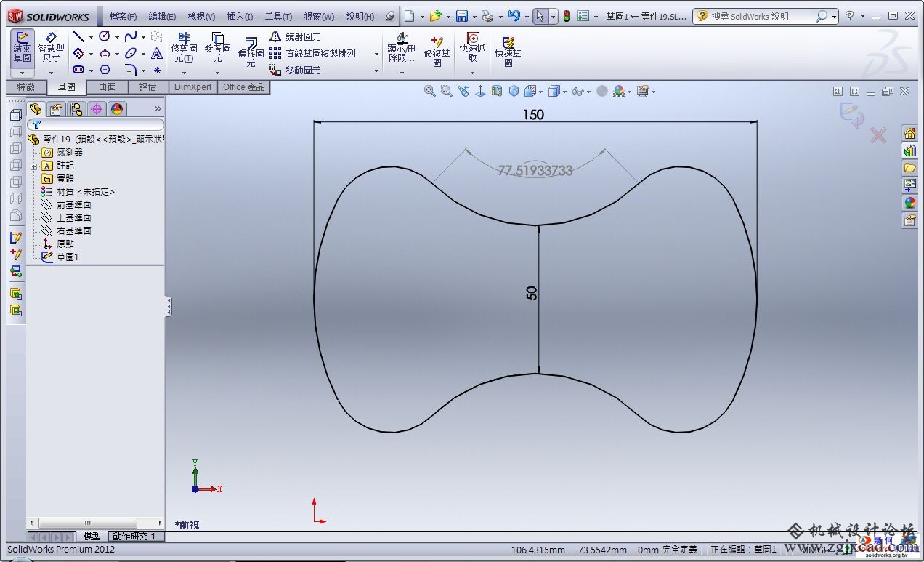Select the Arc sketch tool
Viewport: 924px width, 562px height.
105,53
